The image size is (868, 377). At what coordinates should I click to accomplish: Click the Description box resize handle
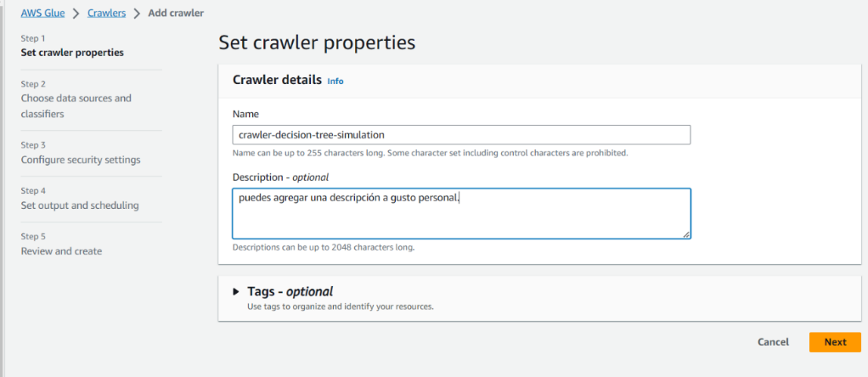[685, 234]
